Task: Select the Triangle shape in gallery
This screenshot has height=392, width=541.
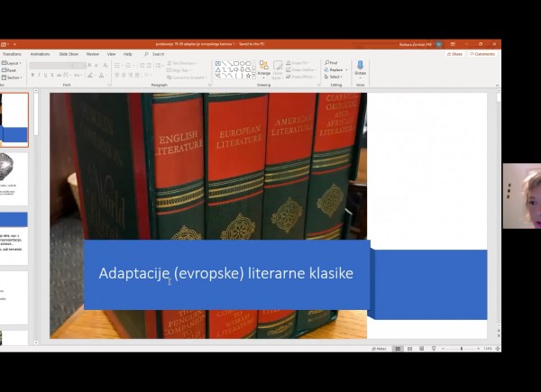Action: click(218, 69)
